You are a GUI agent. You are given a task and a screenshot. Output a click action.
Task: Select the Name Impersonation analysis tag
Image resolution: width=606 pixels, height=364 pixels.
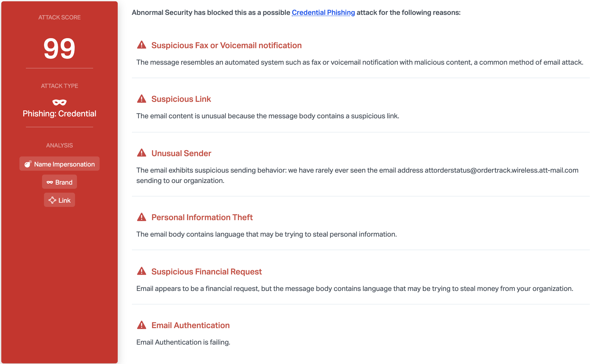tap(60, 164)
